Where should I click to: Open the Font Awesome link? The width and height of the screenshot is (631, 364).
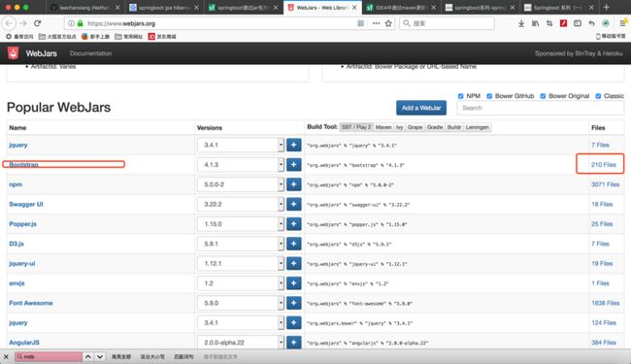pyautogui.click(x=31, y=303)
